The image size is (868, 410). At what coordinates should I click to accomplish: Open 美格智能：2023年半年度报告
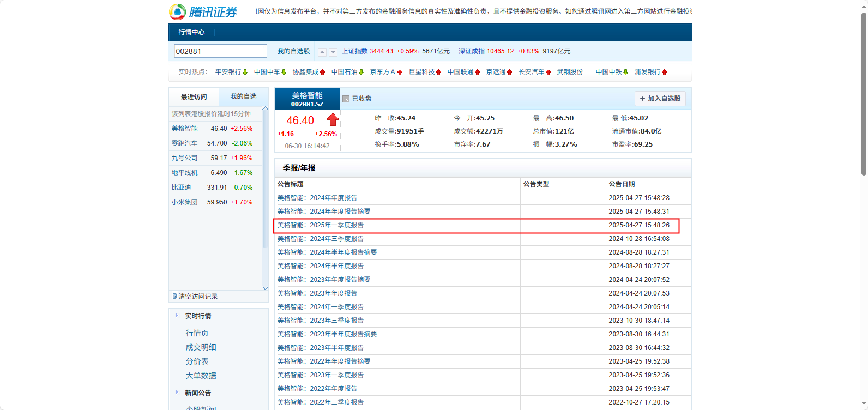(x=321, y=348)
